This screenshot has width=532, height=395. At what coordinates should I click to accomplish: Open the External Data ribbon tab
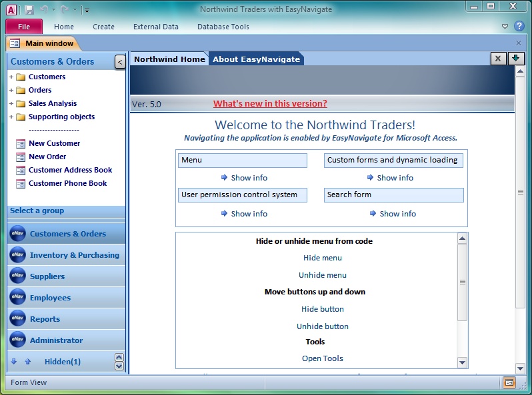coord(156,27)
